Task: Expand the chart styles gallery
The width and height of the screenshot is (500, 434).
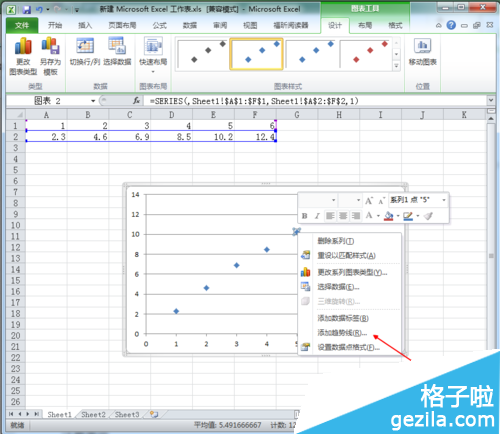Action: 396,66
